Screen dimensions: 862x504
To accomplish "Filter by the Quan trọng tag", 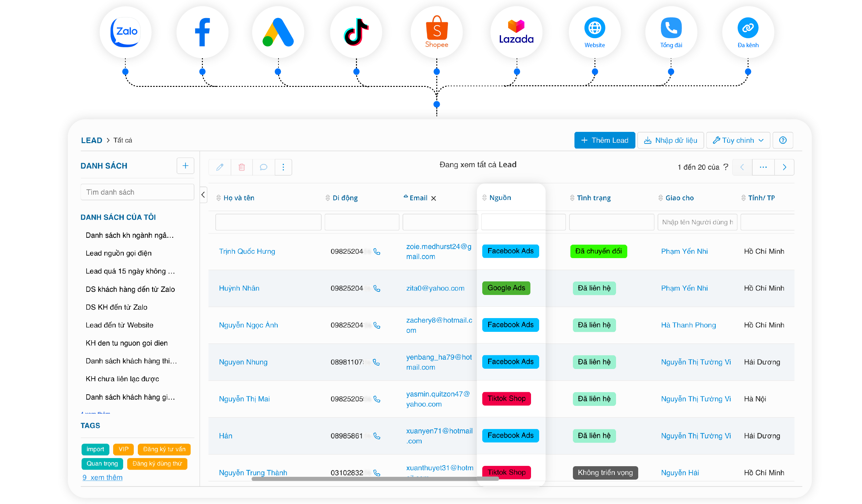I will pyautogui.click(x=102, y=464).
